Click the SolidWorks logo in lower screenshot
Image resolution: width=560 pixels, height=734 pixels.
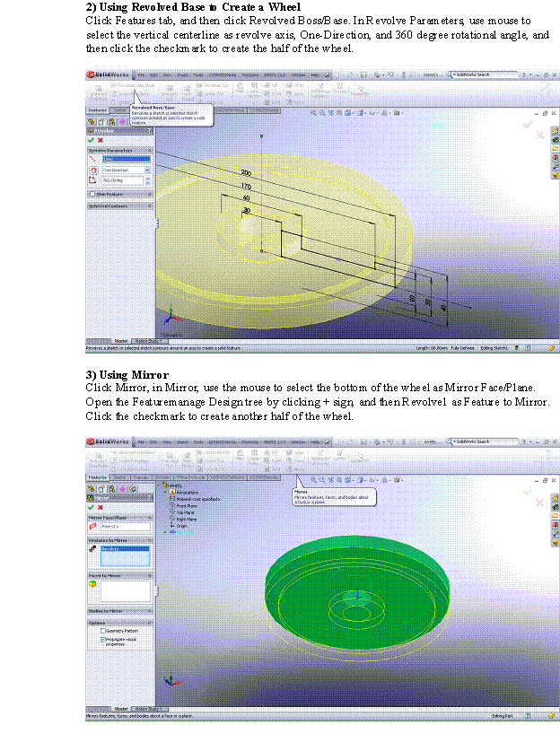[x=109, y=441]
